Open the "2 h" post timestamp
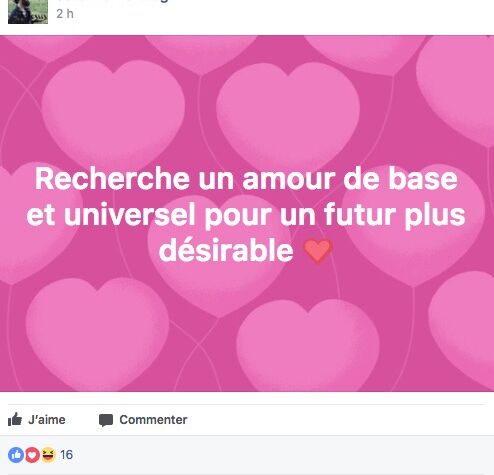 click(x=65, y=14)
